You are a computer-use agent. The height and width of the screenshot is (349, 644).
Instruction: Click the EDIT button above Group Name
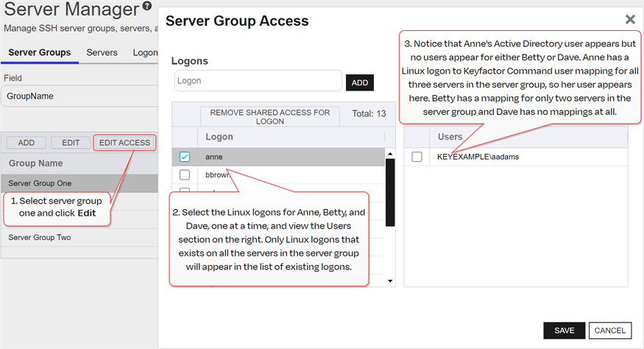71,143
